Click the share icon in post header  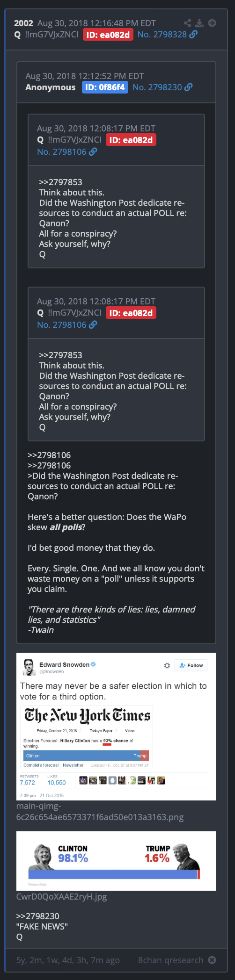(x=187, y=23)
